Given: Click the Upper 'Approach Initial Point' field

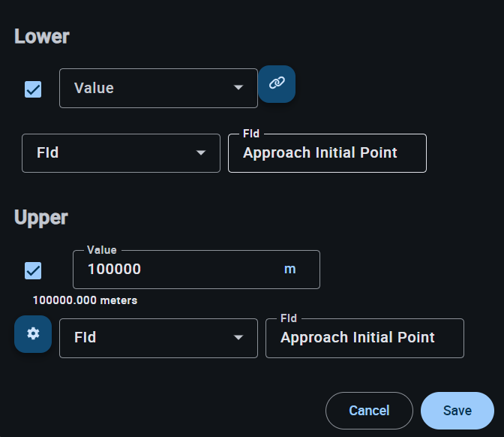Looking at the screenshot, I should point(364,338).
